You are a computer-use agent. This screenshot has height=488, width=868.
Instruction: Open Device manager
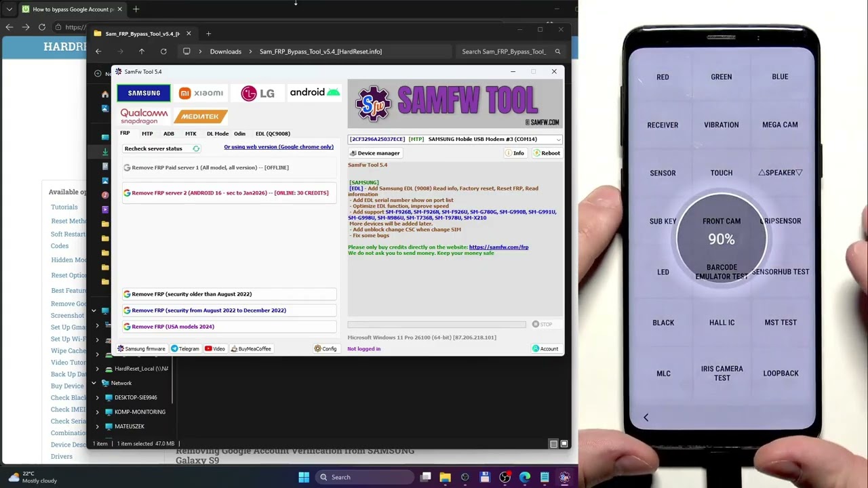375,153
